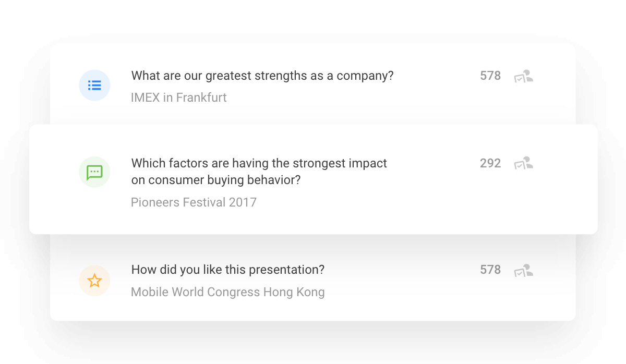
Task: Select the checklist icon on the strengths question
Action: tap(94, 85)
